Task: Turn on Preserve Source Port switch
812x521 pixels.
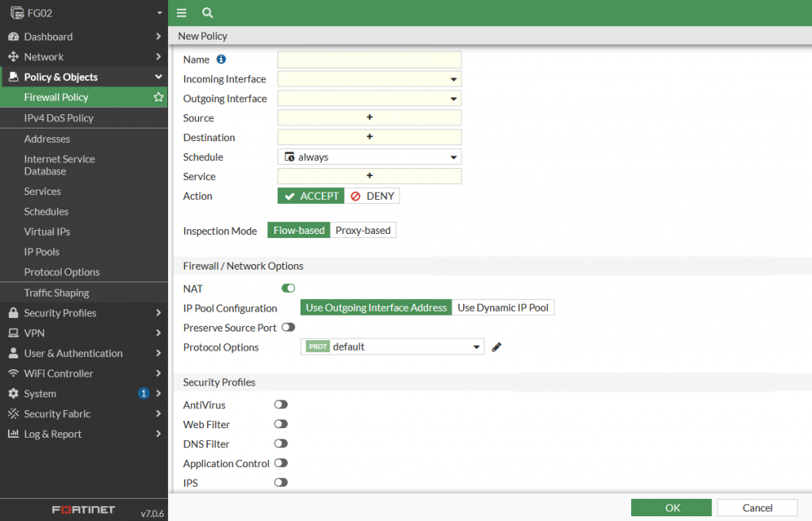Action: tap(288, 328)
